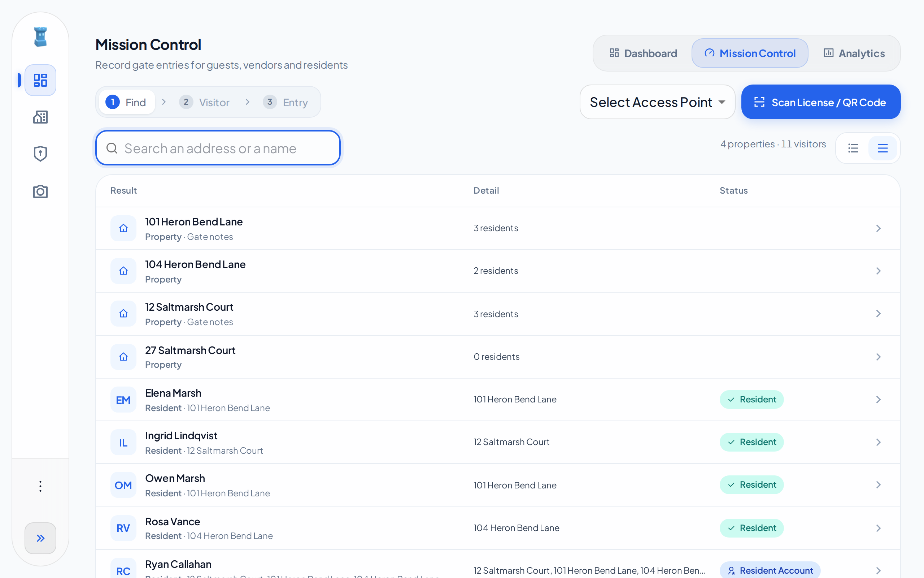Click Gate notes under 101 Heron Bend Lane
This screenshot has width=924, height=578.
[210, 237]
